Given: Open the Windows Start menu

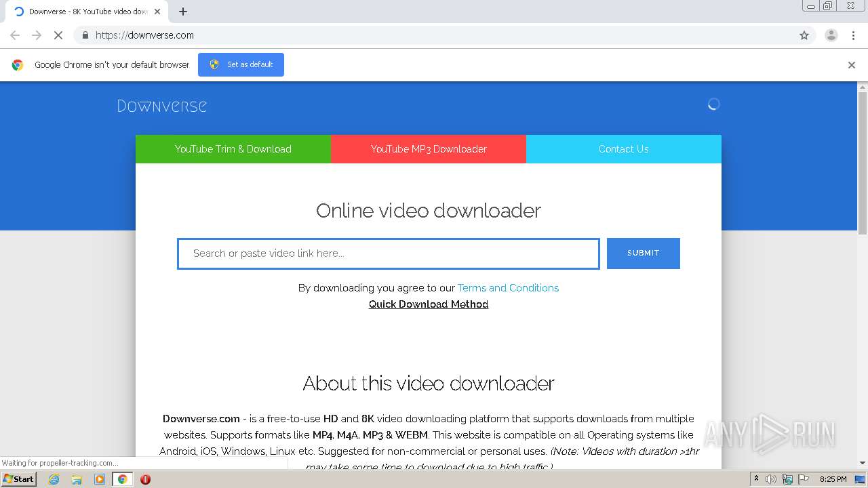Looking at the screenshot, I should click(x=19, y=479).
